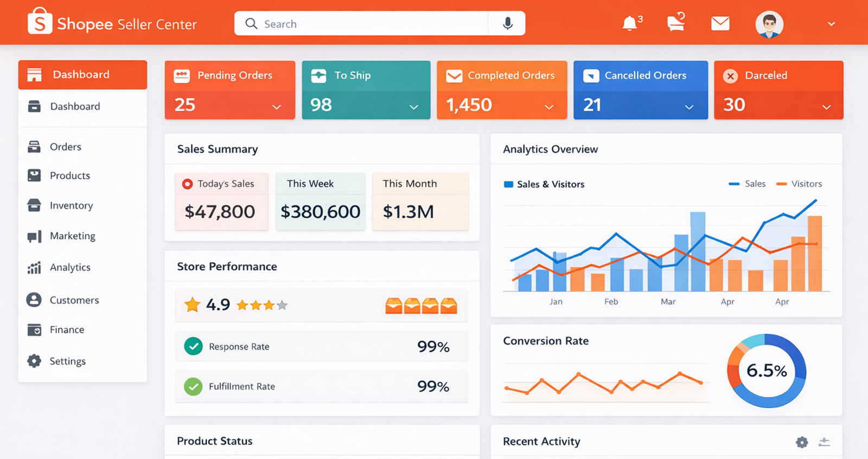Open the mail envelope icon
The width and height of the screenshot is (868, 459).
coord(720,24)
